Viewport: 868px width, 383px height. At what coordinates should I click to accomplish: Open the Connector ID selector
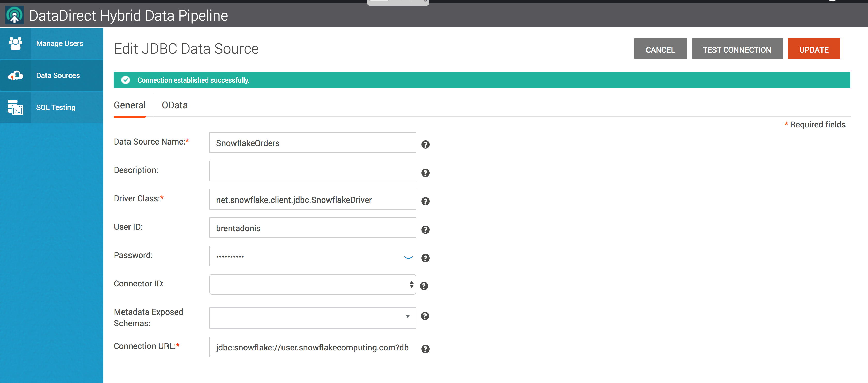pyautogui.click(x=312, y=284)
